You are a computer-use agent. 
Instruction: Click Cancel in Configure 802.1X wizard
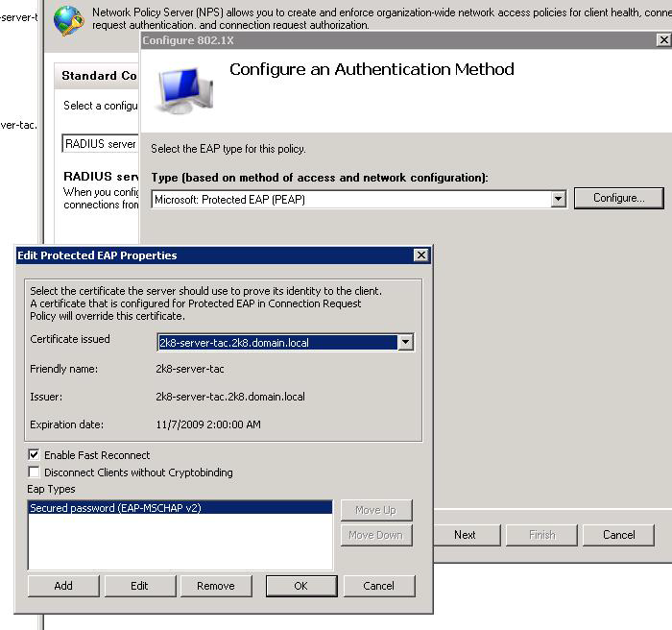tap(619, 535)
